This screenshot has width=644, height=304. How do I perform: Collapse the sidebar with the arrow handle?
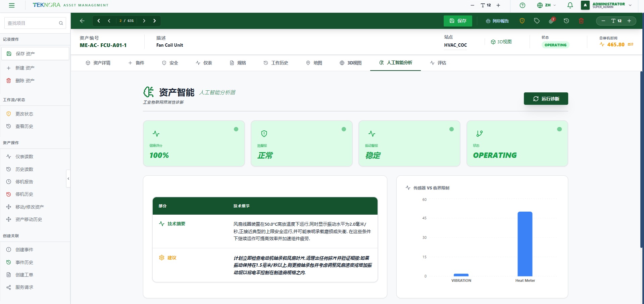[x=68, y=178]
